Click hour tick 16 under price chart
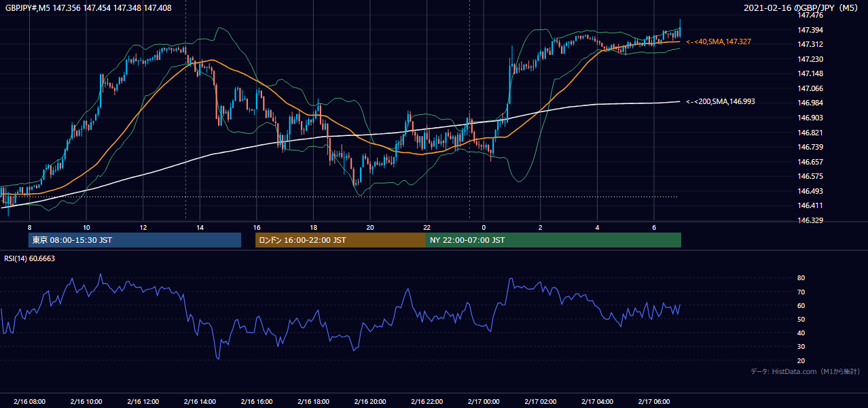868x408 pixels. [x=256, y=226]
